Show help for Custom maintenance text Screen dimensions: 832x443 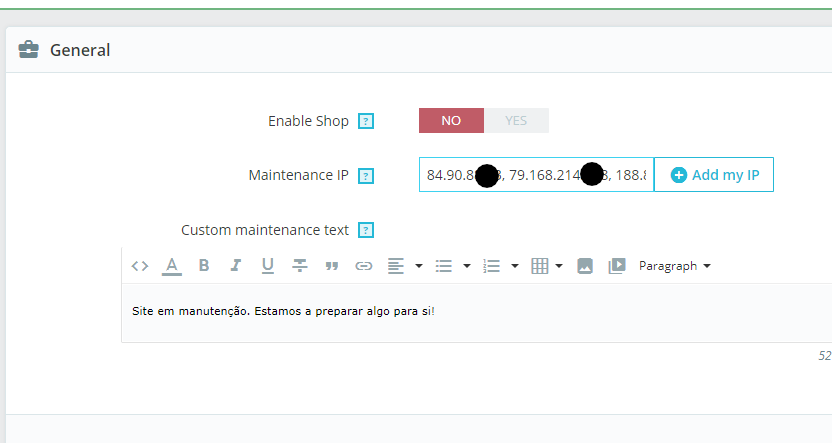(x=366, y=230)
